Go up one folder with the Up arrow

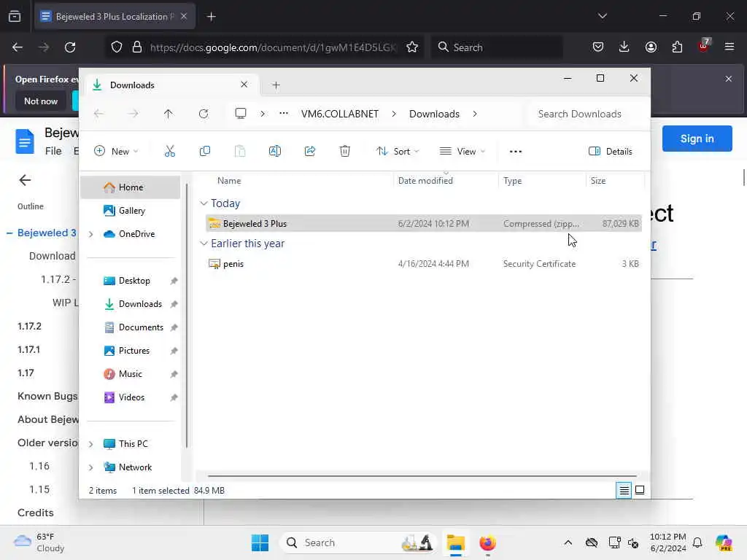point(169,114)
